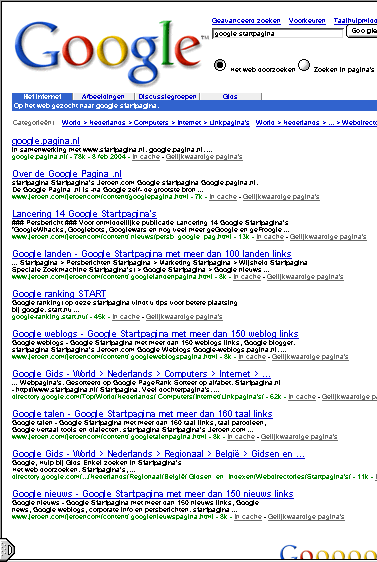Click the text 'Op het web gezocht naar google startpagina'

click(x=86, y=106)
